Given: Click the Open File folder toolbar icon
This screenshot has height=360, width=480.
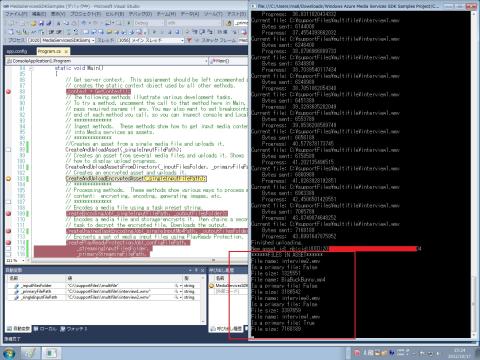Looking at the screenshot, I should click(x=33, y=23).
